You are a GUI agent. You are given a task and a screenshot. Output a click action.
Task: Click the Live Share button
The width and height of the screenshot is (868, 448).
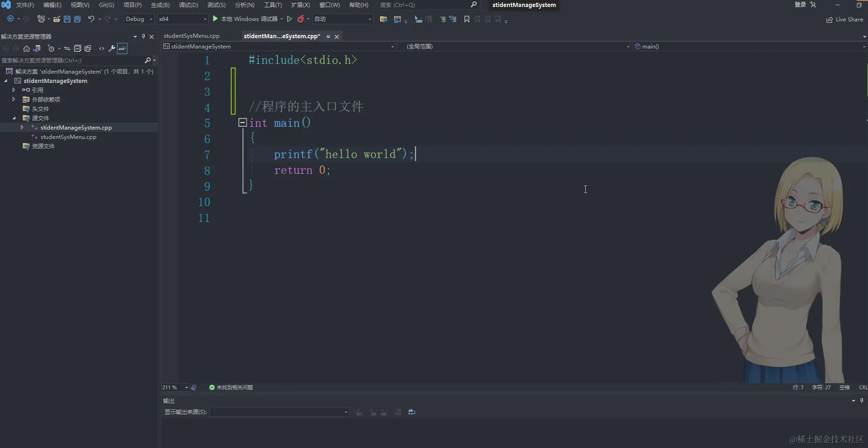click(x=845, y=20)
